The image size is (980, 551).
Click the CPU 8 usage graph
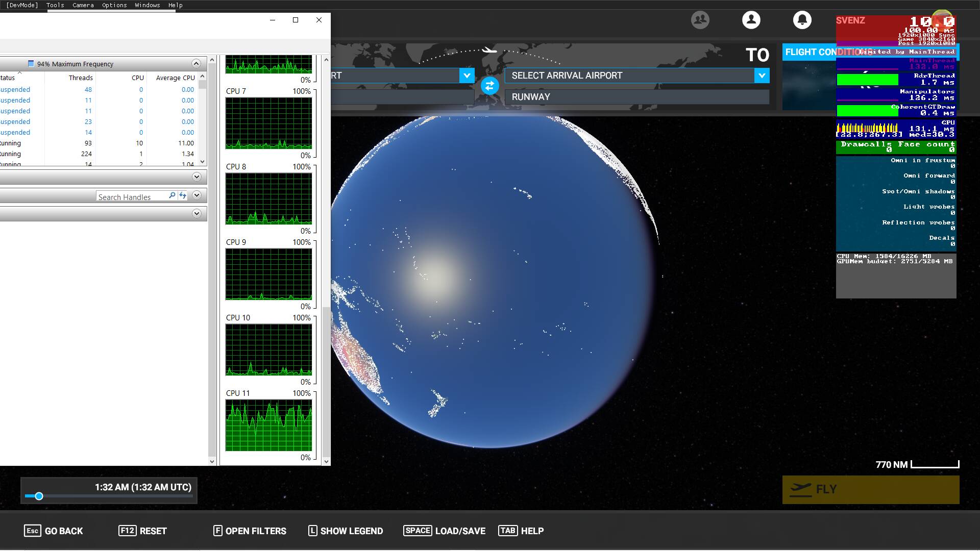point(268,198)
